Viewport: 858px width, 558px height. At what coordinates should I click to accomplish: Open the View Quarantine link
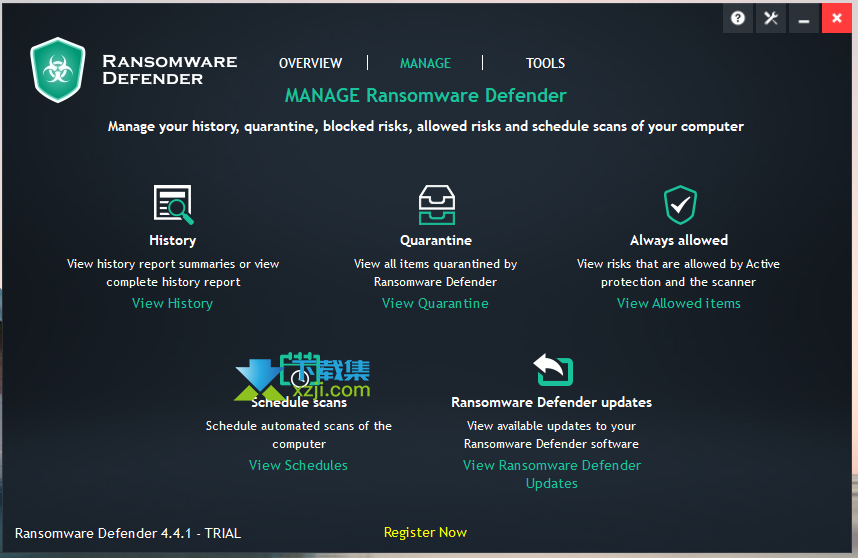pyautogui.click(x=435, y=303)
